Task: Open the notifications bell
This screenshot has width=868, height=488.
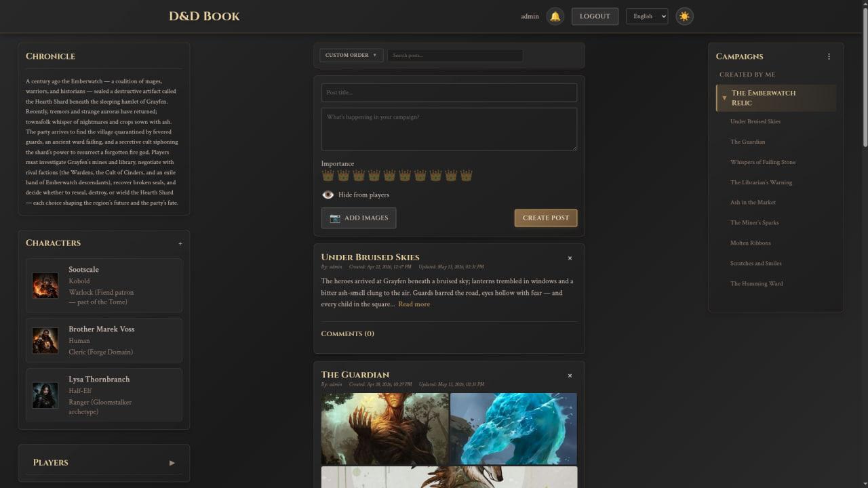Action: [x=555, y=16]
